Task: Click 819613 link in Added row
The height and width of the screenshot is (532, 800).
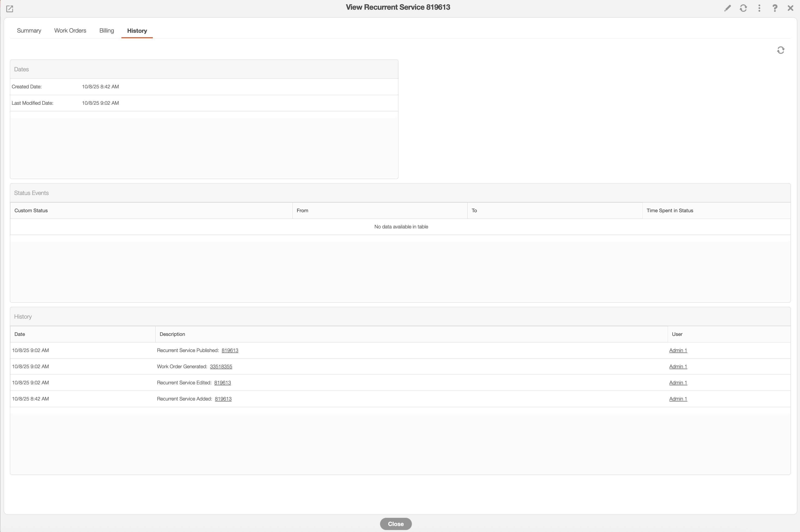Action: point(223,399)
